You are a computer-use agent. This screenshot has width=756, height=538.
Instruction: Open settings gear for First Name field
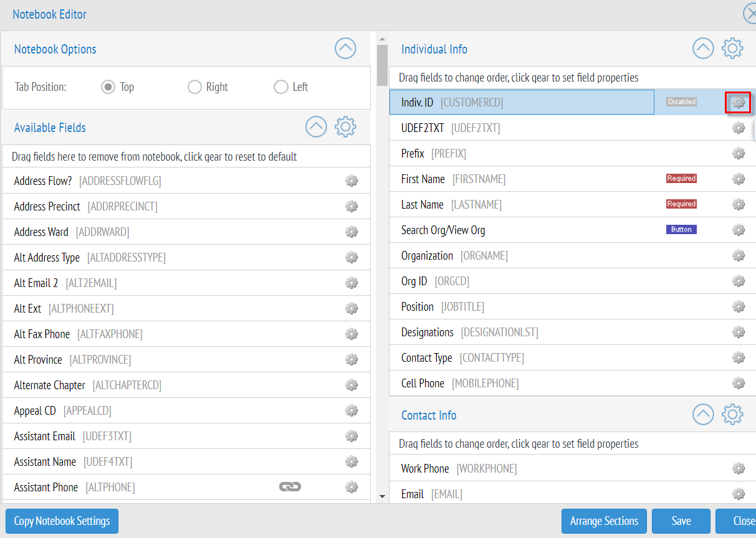click(x=739, y=179)
